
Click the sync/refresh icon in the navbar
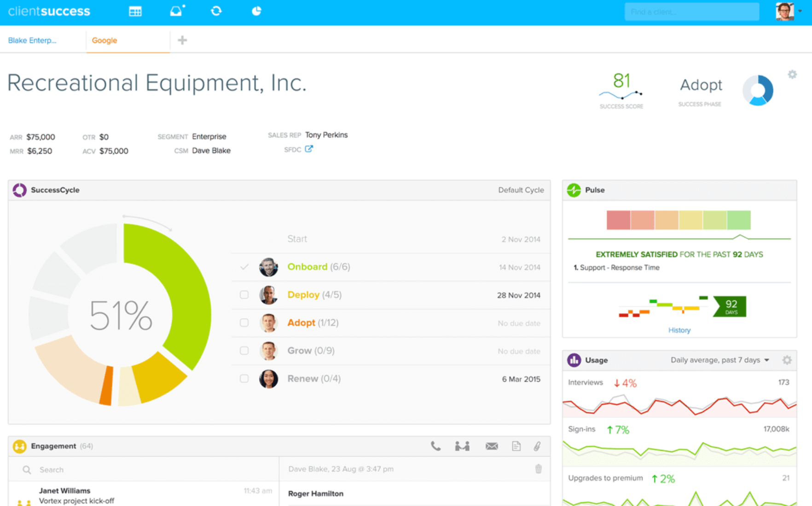pyautogui.click(x=216, y=11)
